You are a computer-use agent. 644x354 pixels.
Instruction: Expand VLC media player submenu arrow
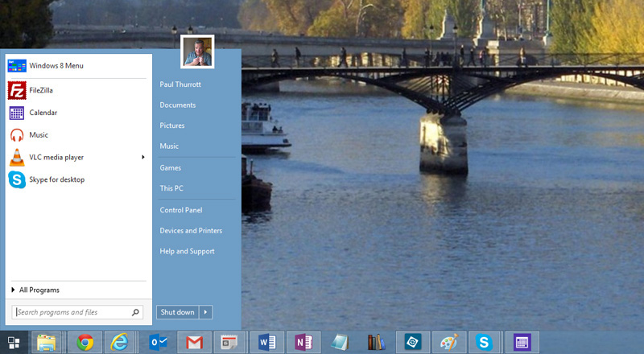143,158
